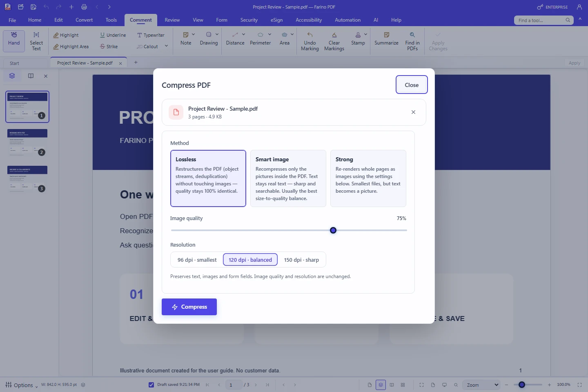Select the Underline markup tool
The width and height of the screenshot is (588, 392).
click(113, 35)
